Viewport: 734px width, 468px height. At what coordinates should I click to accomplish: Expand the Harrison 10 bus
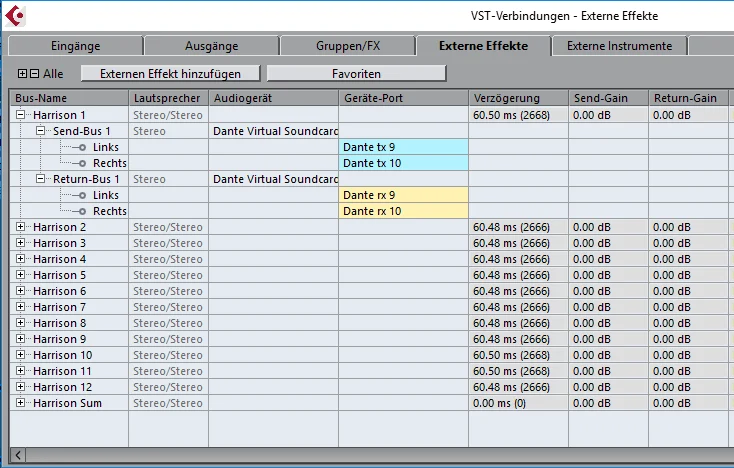pyautogui.click(x=21, y=355)
